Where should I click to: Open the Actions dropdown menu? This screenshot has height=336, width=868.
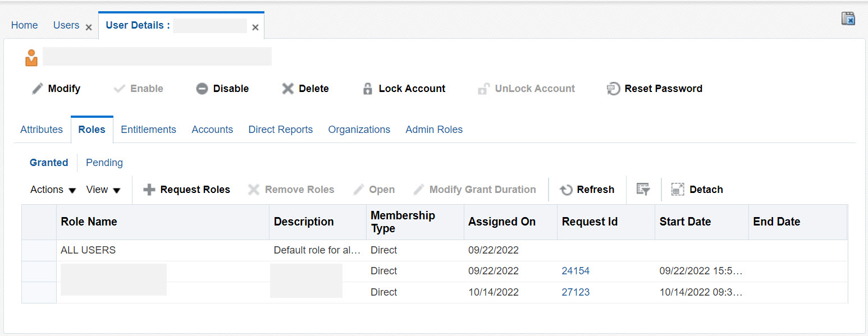tap(48, 189)
